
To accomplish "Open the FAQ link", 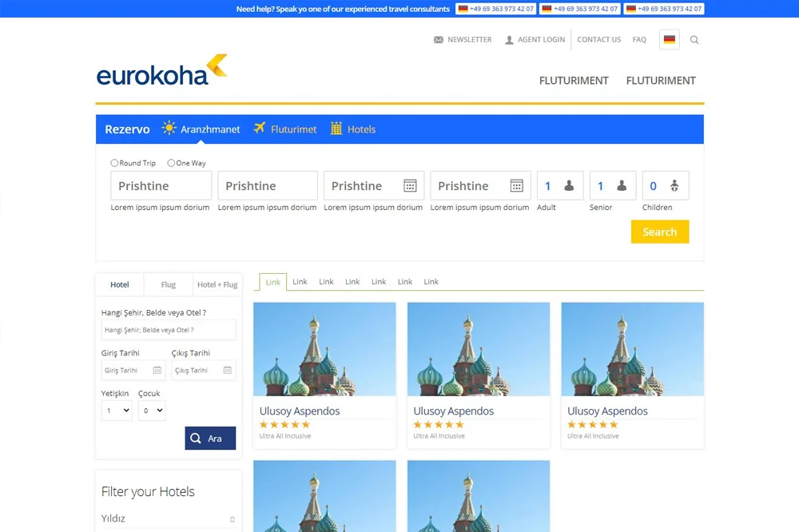I will click(x=639, y=40).
